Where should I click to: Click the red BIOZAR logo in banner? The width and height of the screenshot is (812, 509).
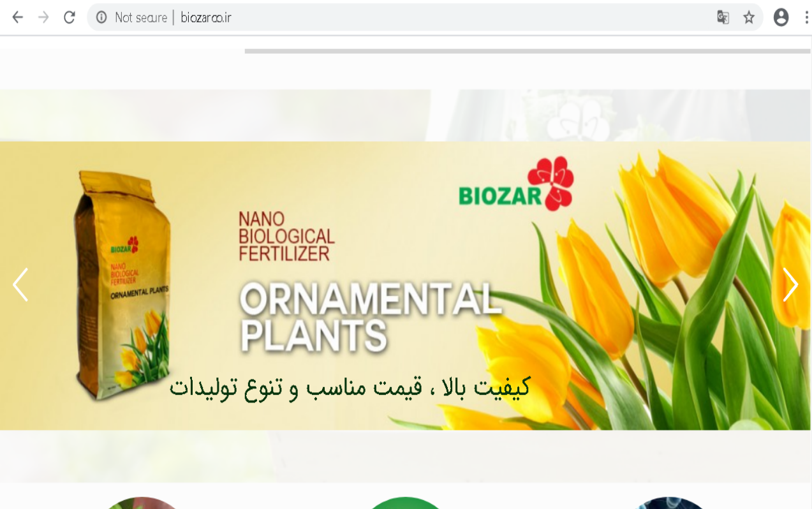point(516,184)
